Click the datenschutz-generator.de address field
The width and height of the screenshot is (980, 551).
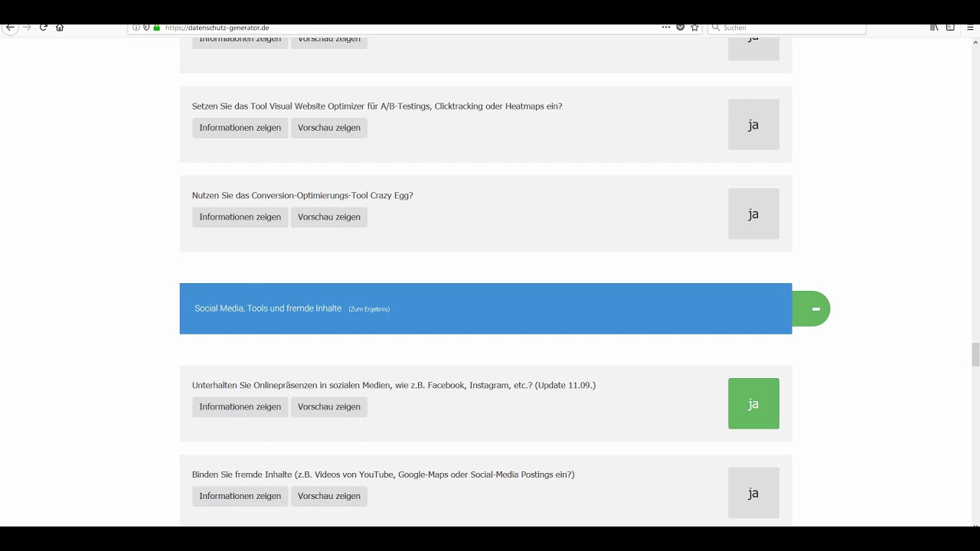tap(413, 28)
